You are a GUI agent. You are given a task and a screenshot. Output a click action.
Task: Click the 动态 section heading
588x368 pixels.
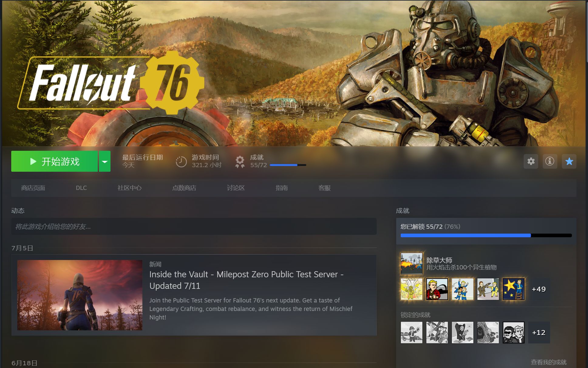tap(18, 211)
